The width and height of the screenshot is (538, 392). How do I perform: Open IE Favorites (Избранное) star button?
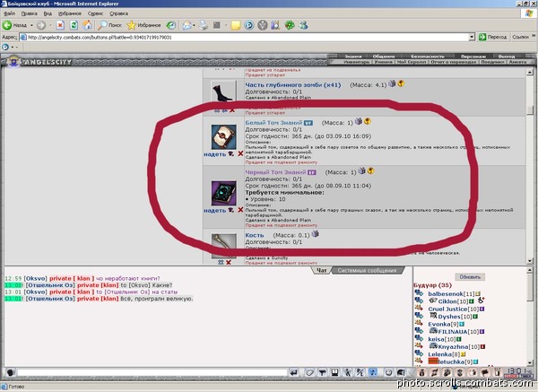click(143, 25)
